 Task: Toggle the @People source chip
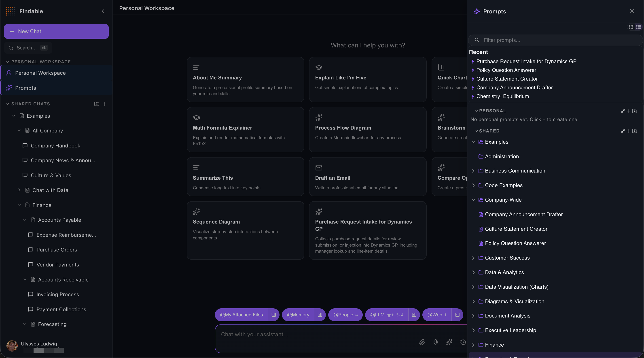coord(345,315)
